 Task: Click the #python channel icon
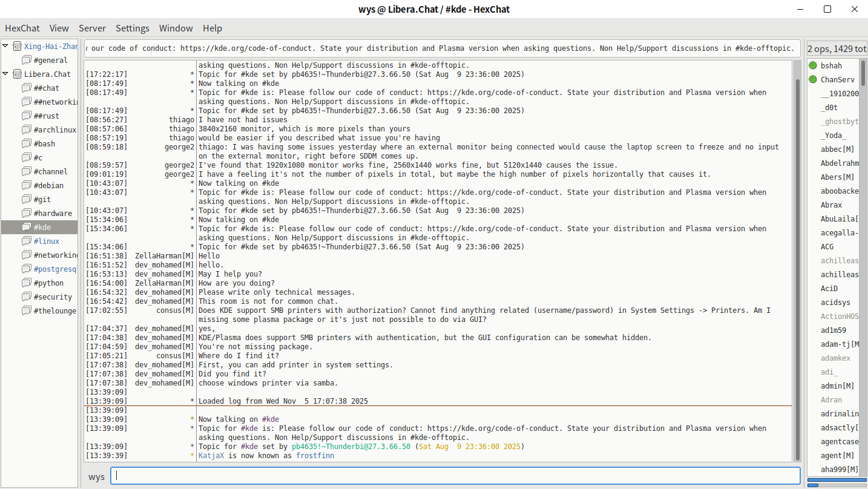pos(26,283)
